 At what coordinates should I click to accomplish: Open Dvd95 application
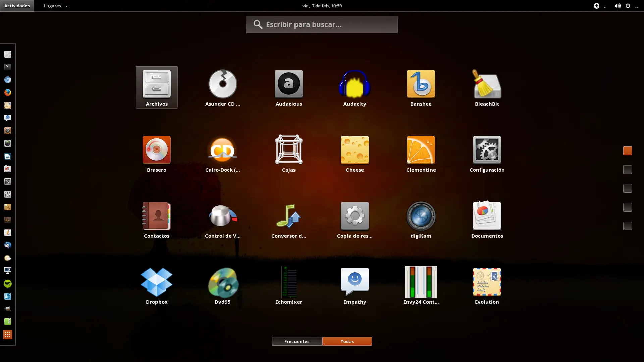pos(223,286)
